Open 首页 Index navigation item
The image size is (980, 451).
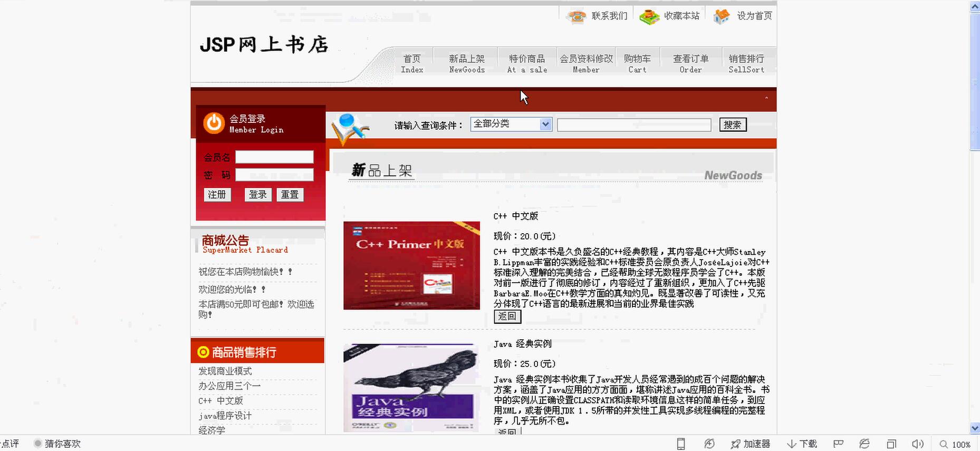pyautogui.click(x=412, y=63)
